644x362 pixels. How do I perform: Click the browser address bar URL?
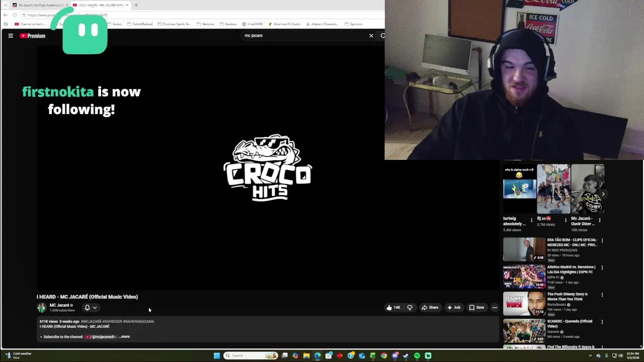click(68, 15)
